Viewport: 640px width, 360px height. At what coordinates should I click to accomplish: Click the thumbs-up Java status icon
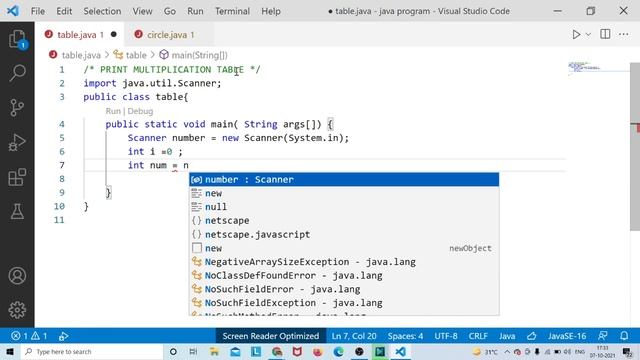[x=531, y=336]
